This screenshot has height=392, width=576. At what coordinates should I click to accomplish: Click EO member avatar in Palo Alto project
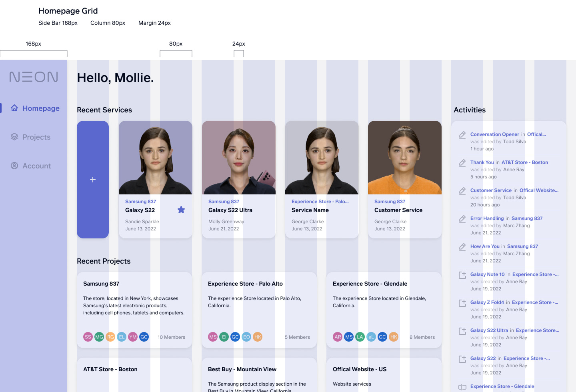point(246,337)
